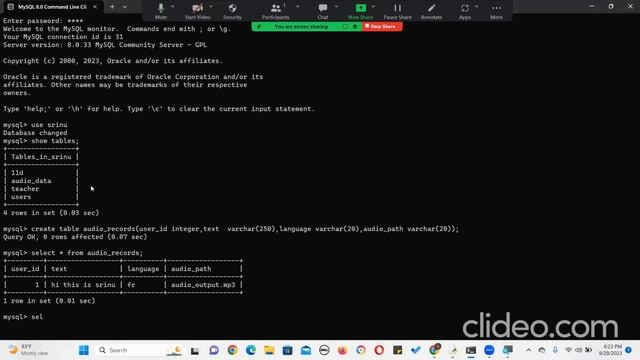Image resolution: width=640 pixels, height=360 pixels.
Task: Expand arrow beside Chat
Action: 336,7
